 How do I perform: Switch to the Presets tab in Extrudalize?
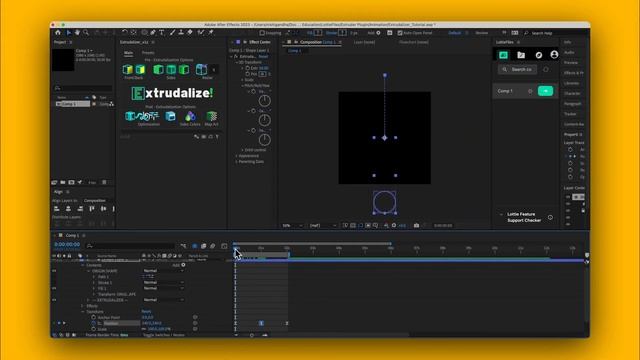(148, 53)
